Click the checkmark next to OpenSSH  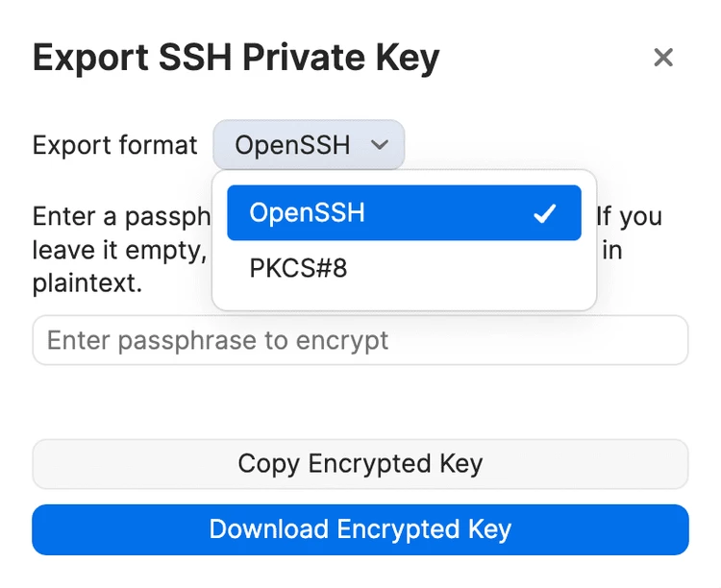tap(545, 213)
